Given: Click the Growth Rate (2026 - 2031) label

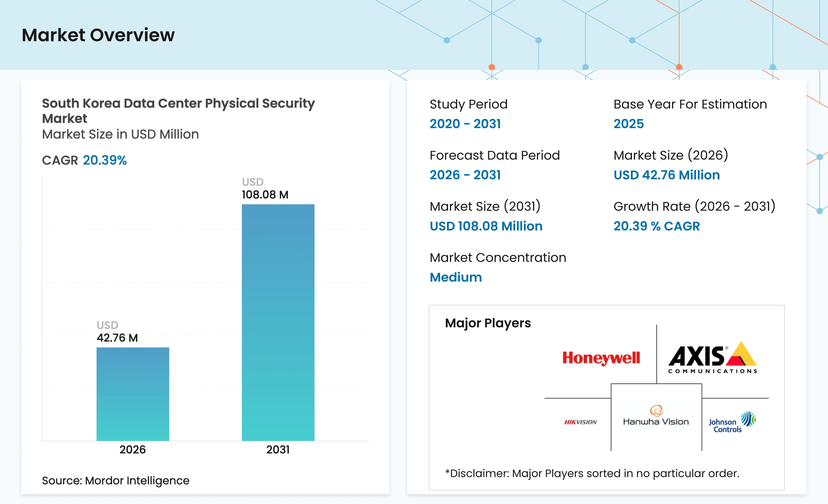Looking at the screenshot, I should pos(694,206).
